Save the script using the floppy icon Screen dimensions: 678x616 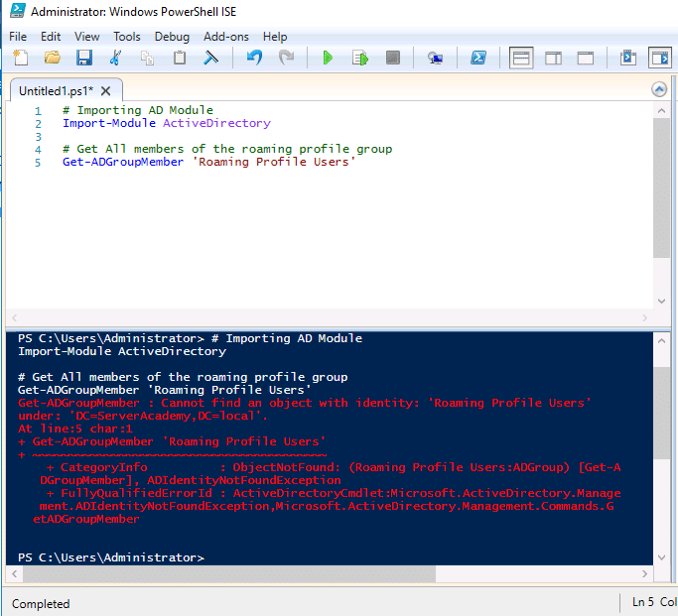(84, 59)
